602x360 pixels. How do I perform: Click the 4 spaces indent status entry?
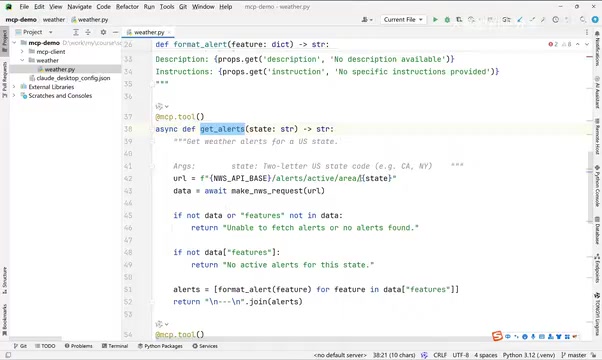486,355
